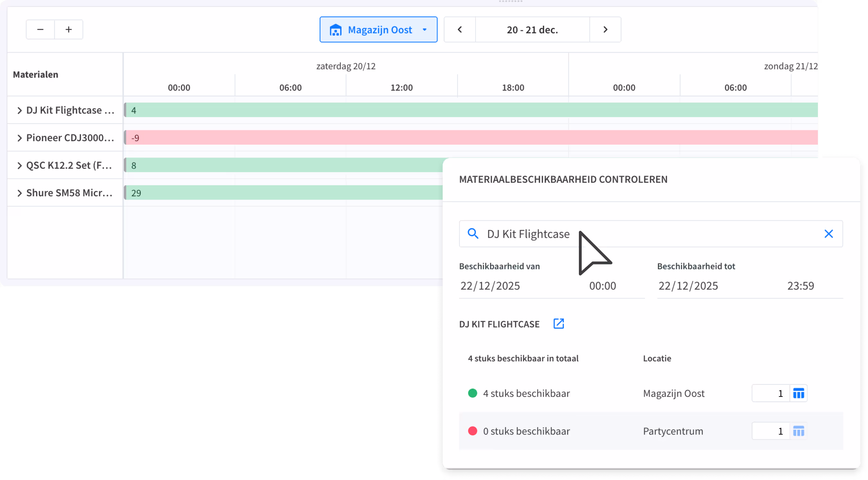Expand the DJ Kit Flightcase row

20,110
